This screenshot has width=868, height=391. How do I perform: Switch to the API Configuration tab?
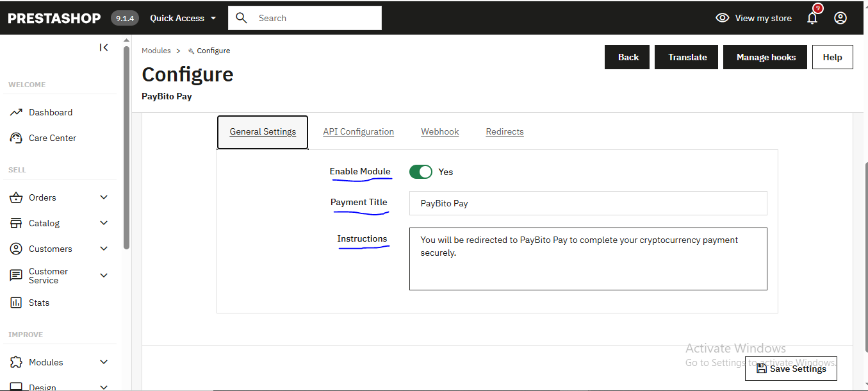point(358,131)
